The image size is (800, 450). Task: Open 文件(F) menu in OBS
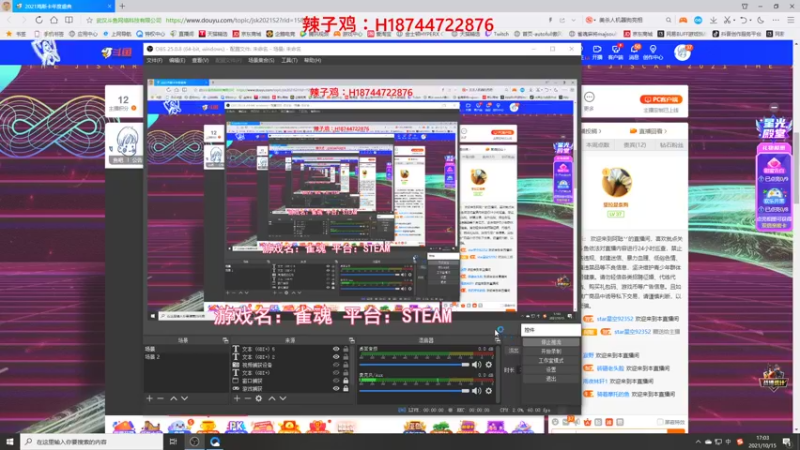pyautogui.click(x=155, y=60)
